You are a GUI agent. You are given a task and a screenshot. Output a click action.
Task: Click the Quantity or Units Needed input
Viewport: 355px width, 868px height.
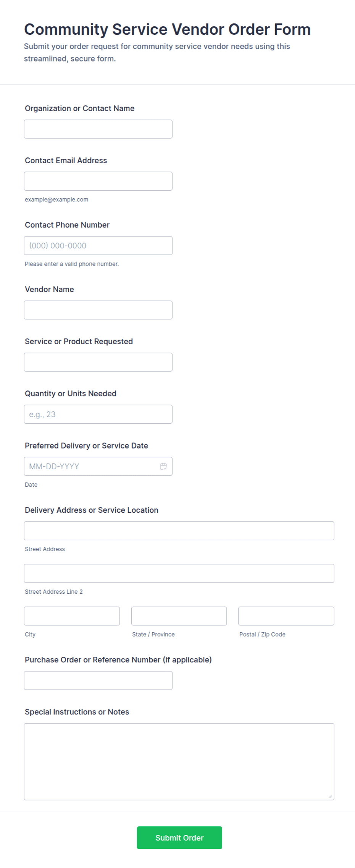point(98,414)
